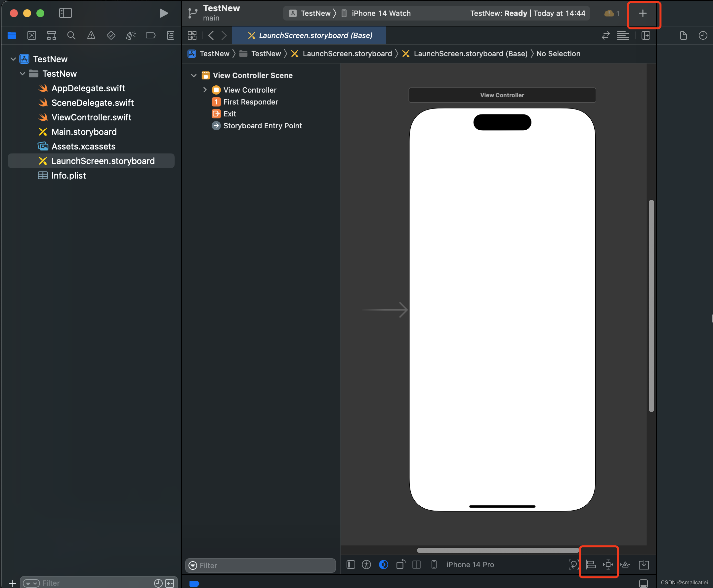
Task: Toggle the navigator sidebar visibility
Action: (65, 13)
